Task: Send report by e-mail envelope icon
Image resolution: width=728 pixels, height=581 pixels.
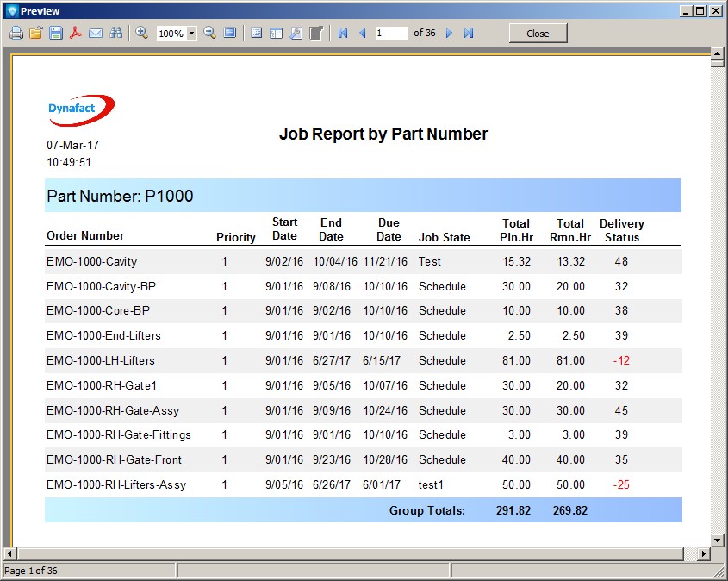Action: coord(96,34)
